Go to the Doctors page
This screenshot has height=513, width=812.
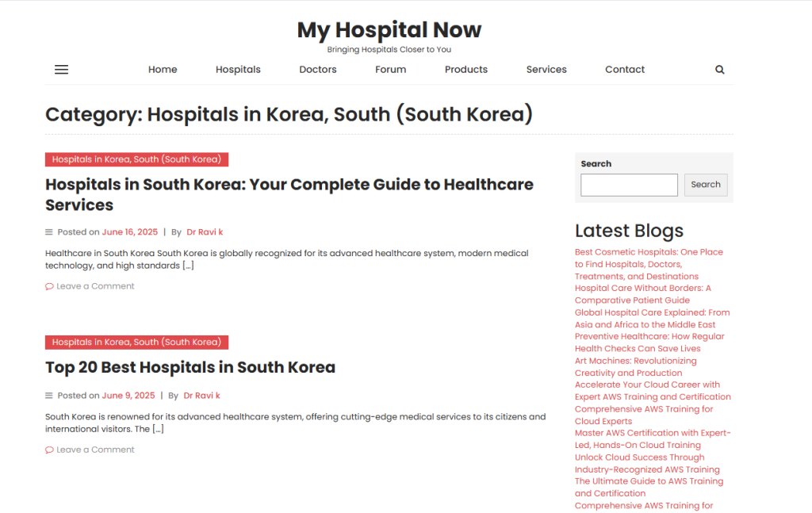317,70
